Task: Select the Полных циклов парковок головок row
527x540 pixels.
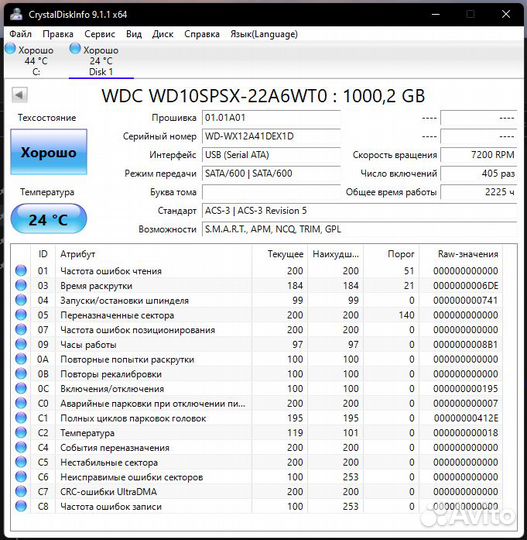Action: coord(257,418)
